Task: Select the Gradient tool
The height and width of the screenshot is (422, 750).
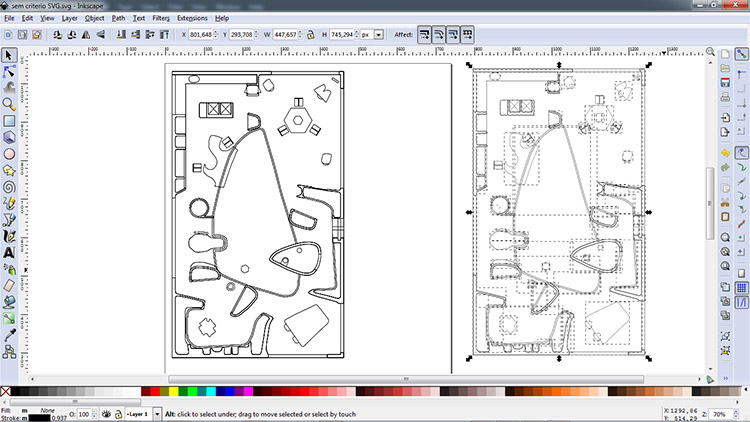Action: point(9,319)
